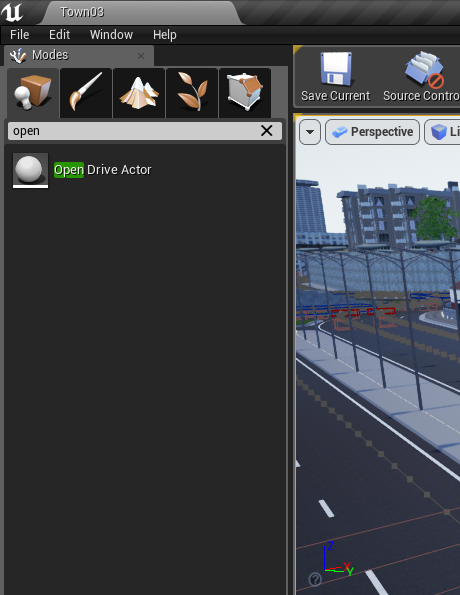Open the Lit view mode dropdown
The height and width of the screenshot is (595, 460).
[443, 132]
